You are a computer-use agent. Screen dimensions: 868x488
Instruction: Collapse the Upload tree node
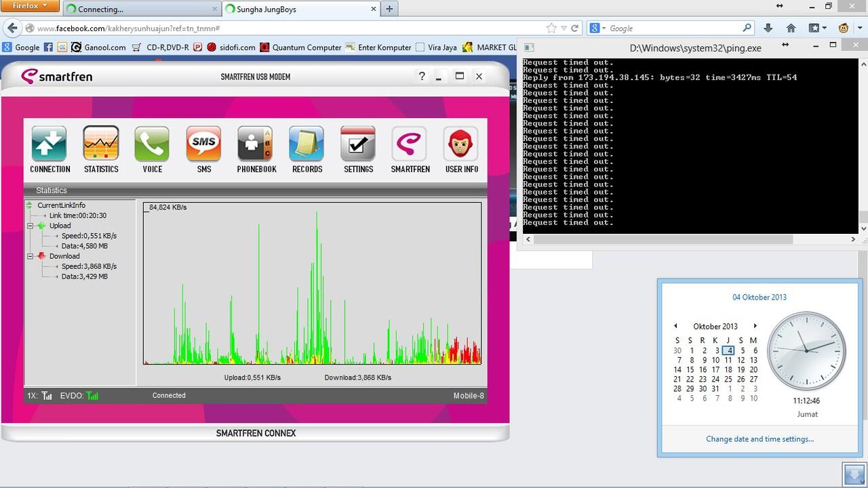pyautogui.click(x=31, y=226)
